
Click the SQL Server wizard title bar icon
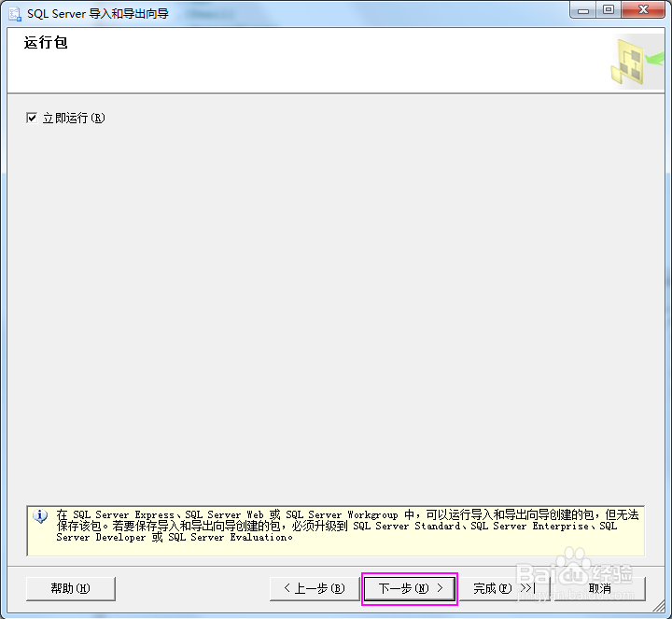[x=15, y=14]
